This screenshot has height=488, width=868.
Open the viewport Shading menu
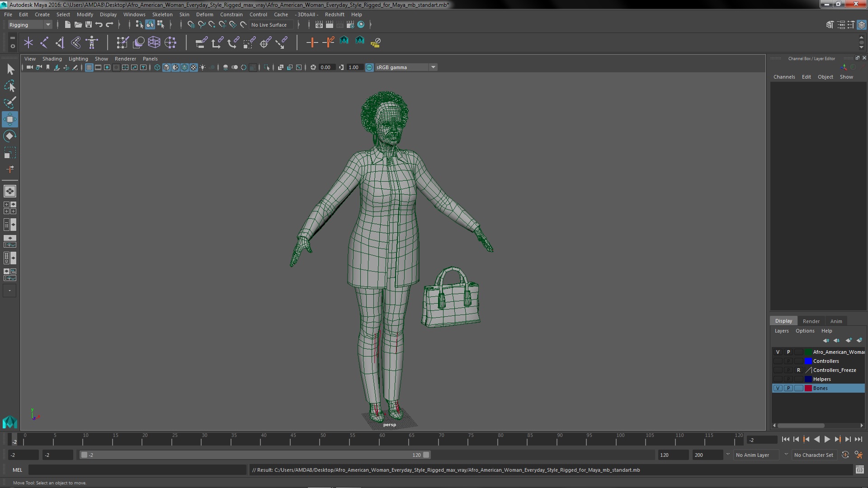pos(52,59)
